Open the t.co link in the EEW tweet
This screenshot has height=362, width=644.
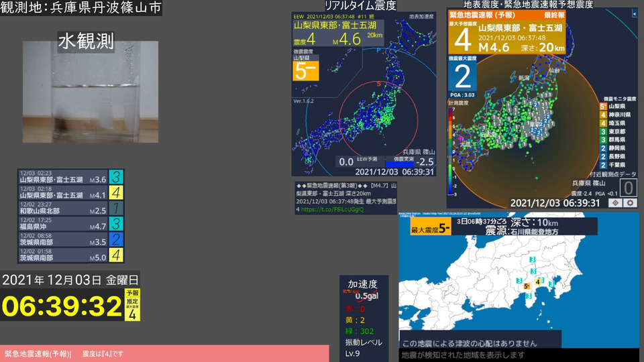click(x=332, y=209)
